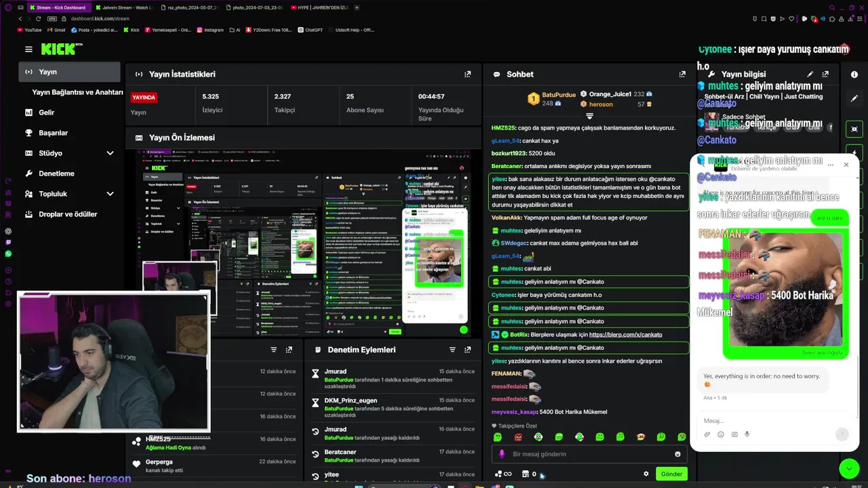Image resolution: width=868 pixels, height=488 pixels.
Task: Click the pencil icon in right toolbar
Action: [x=854, y=98]
